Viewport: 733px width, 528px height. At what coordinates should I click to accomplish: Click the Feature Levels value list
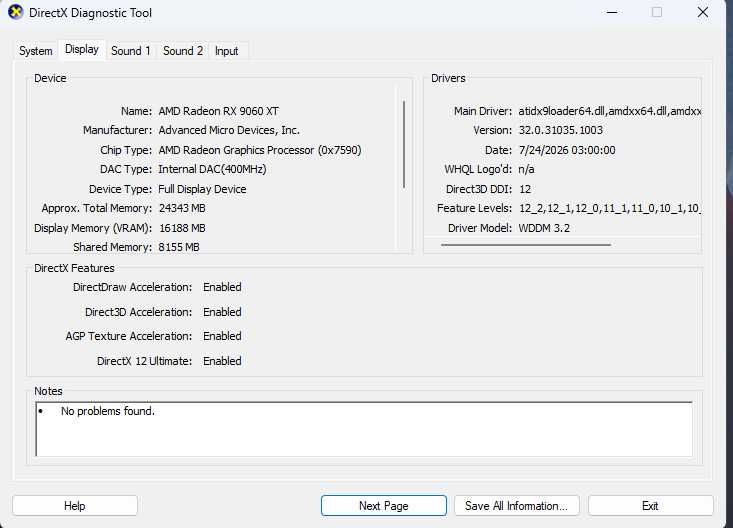(610, 208)
